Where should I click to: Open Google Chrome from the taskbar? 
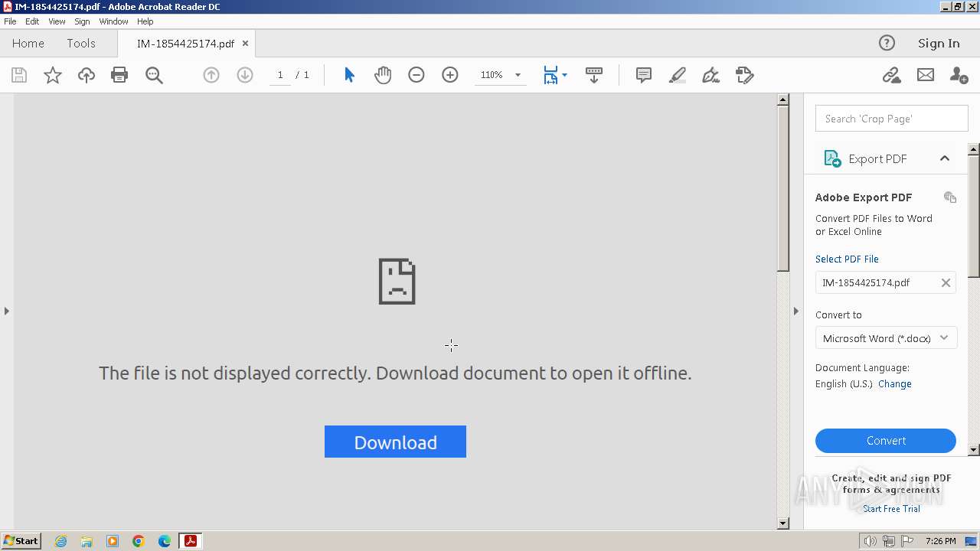[x=139, y=541]
